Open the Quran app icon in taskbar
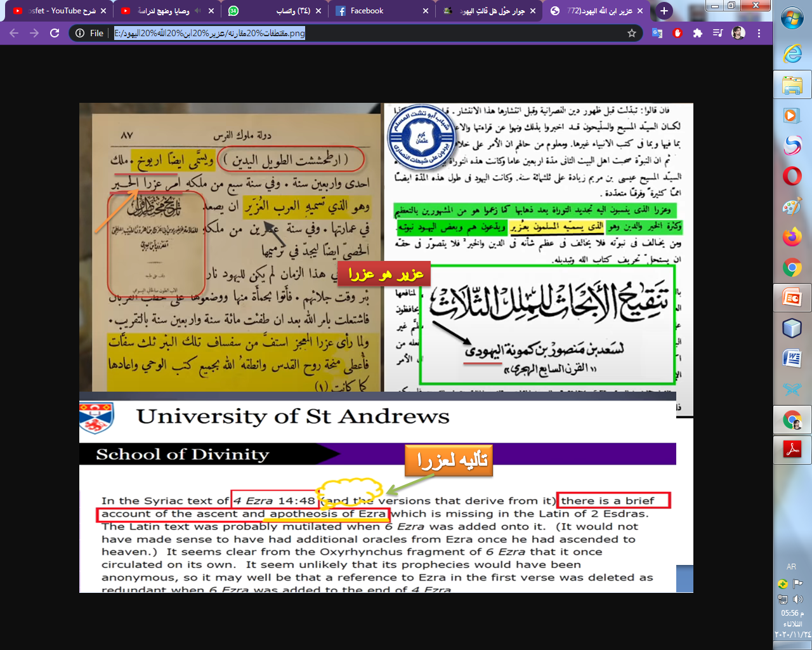 pos(792,389)
